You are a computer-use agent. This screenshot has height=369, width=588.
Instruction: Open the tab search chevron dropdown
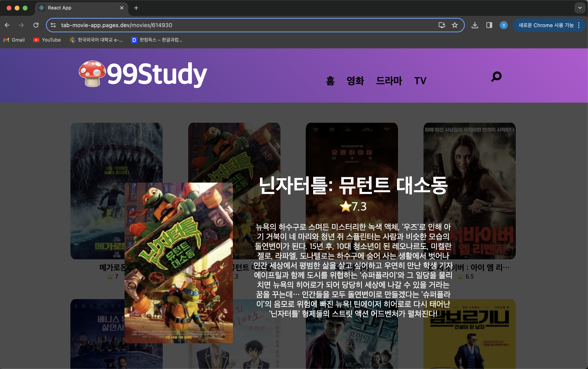[x=580, y=8]
